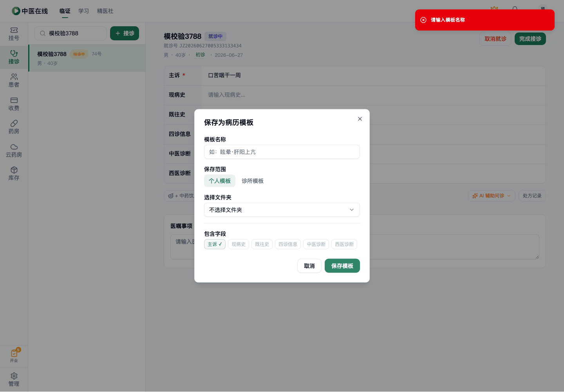Focus the 模板名称 input field

[x=282, y=152]
